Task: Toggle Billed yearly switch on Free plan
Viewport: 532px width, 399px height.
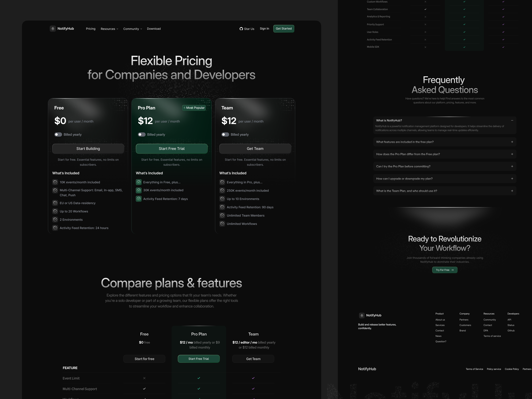Action: coord(58,134)
